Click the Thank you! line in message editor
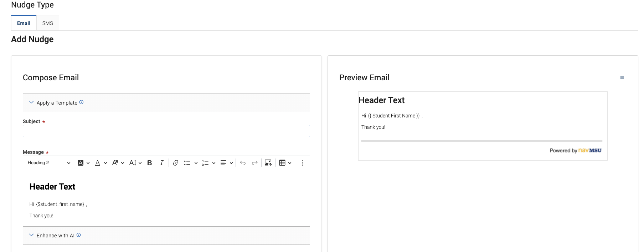The height and width of the screenshot is (252, 644). tap(41, 216)
